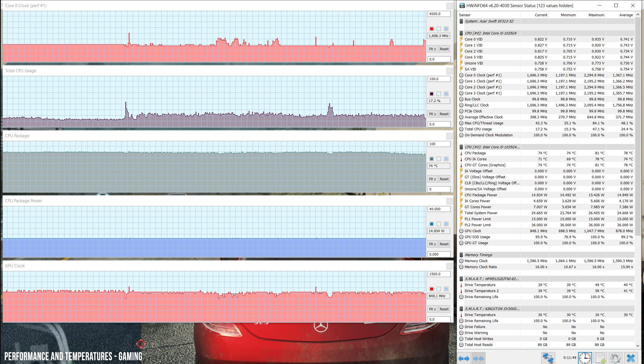Viewport: 644px width, 364px height.
Task: Expand the S.M.A.R.T. HFM512GDJTNI-82 drive section
Action: [x=493, y=278]
